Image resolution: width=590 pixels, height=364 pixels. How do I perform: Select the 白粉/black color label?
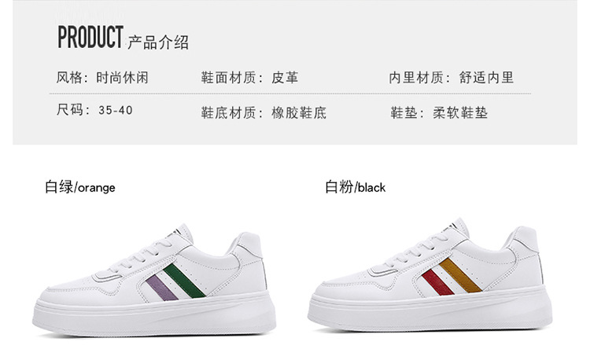point(356,187)
